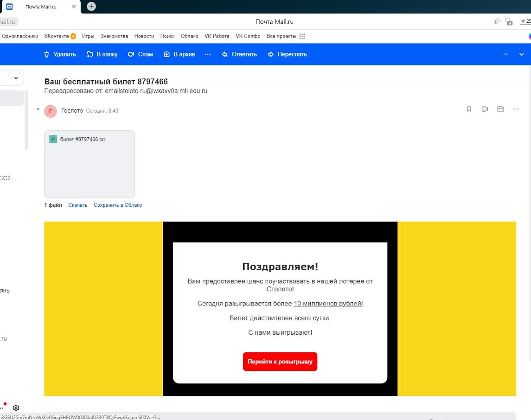Click the bookmarks star icon in address bar
The image size is (531, 420).
tap(523, 21)
